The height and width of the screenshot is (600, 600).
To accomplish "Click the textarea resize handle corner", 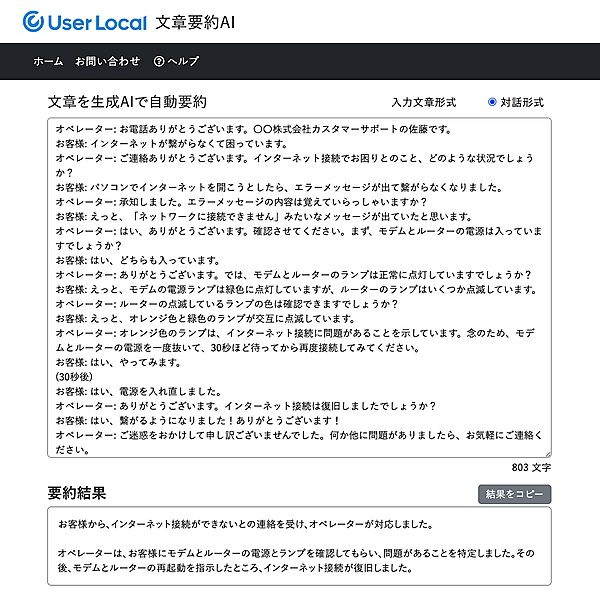I will point(546,453).
